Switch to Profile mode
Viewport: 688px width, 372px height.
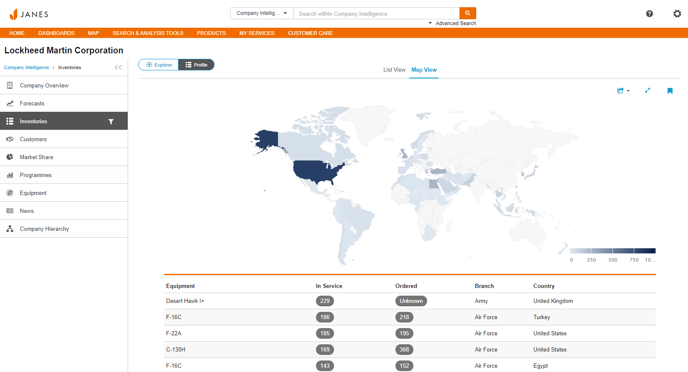click(196, 65)
